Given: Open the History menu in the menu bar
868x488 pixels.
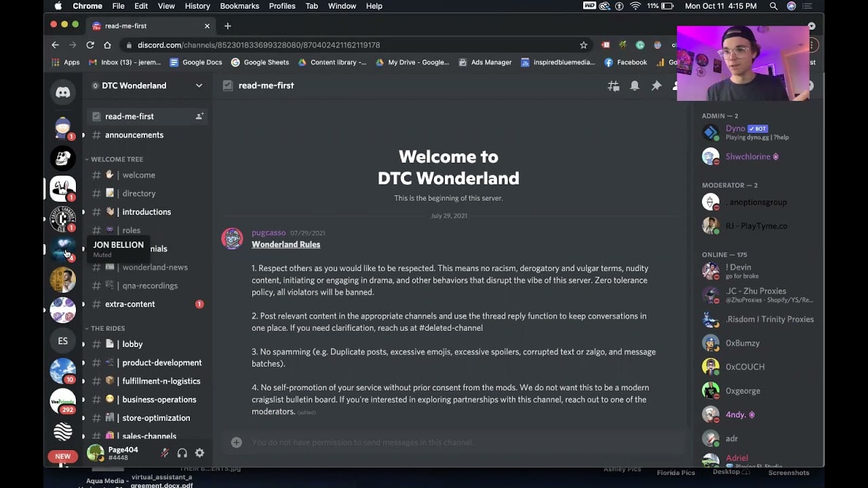Looking at the screenshot, I should pos(197,6).
